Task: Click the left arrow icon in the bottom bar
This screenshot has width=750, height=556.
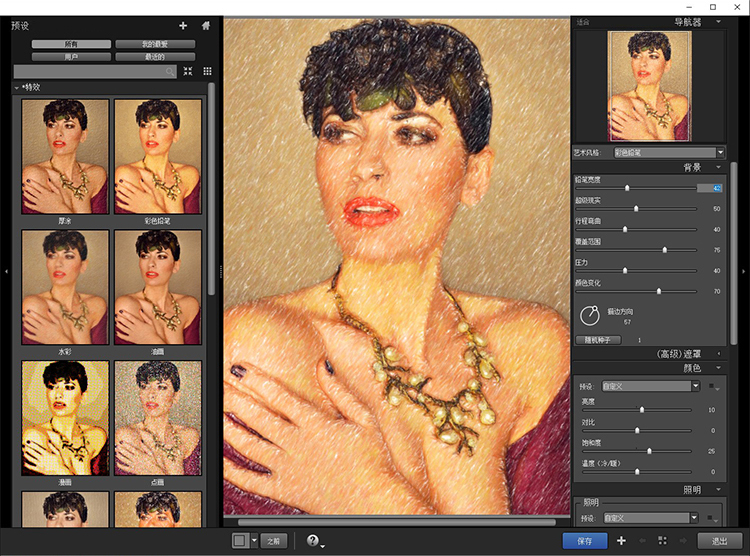Action: tap(642, 541)
